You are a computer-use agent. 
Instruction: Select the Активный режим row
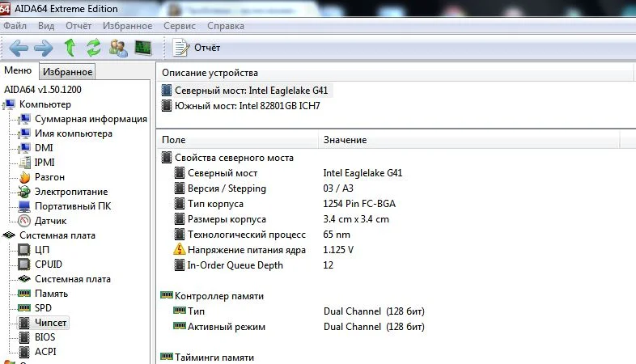(x=227, y=327)
